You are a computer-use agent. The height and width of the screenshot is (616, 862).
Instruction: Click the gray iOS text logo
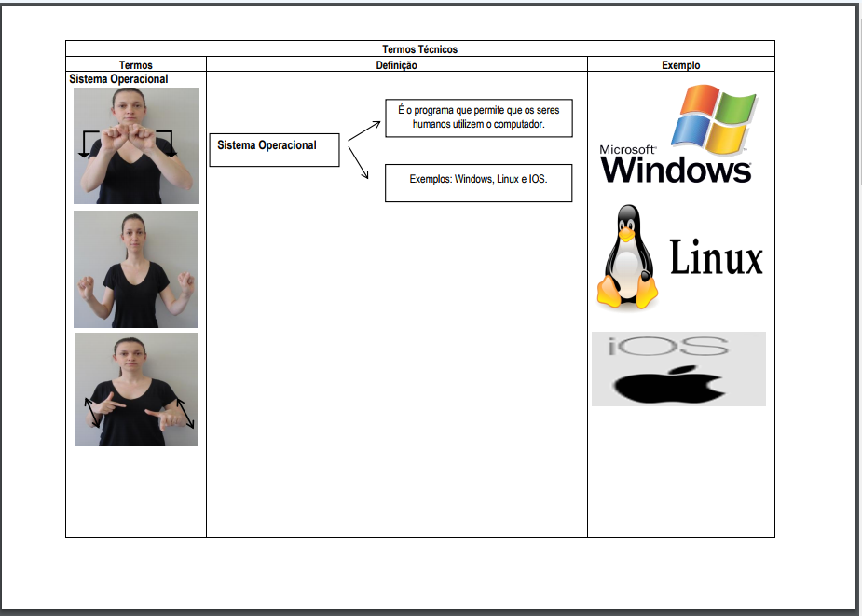(667, 347)
